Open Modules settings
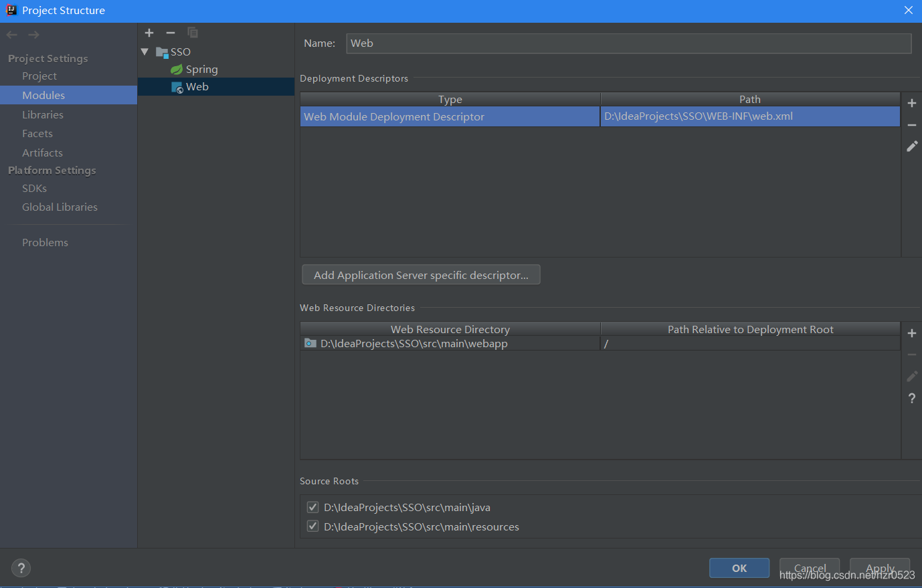 click(x=43, y=95)
